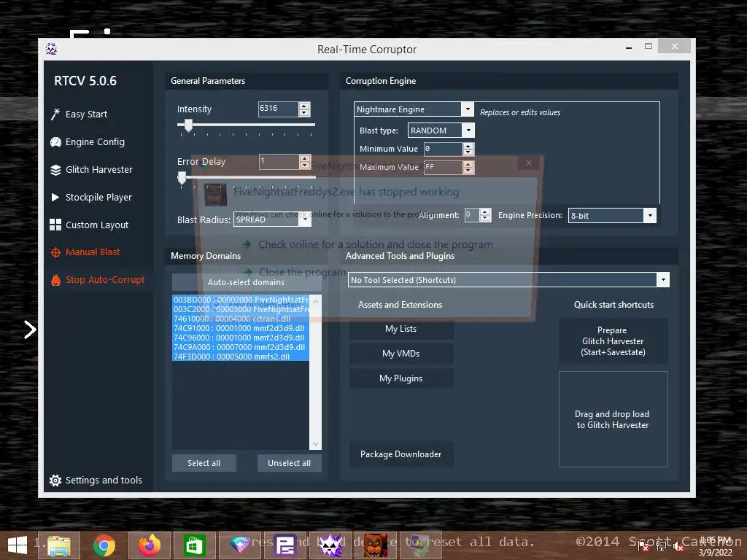This screenshot has height=560, width=747.
Task: Open Action Center flag tray icon
Action: pos(643,546)
